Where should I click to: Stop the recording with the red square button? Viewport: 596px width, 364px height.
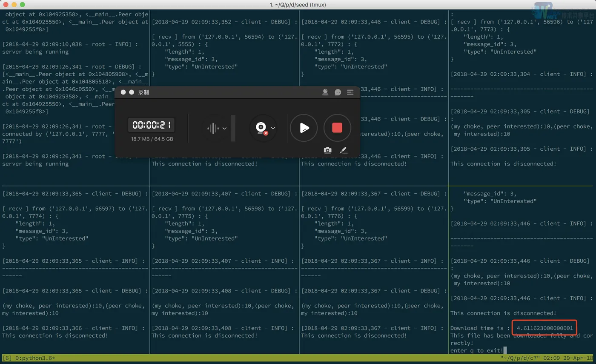coord(337,128)
